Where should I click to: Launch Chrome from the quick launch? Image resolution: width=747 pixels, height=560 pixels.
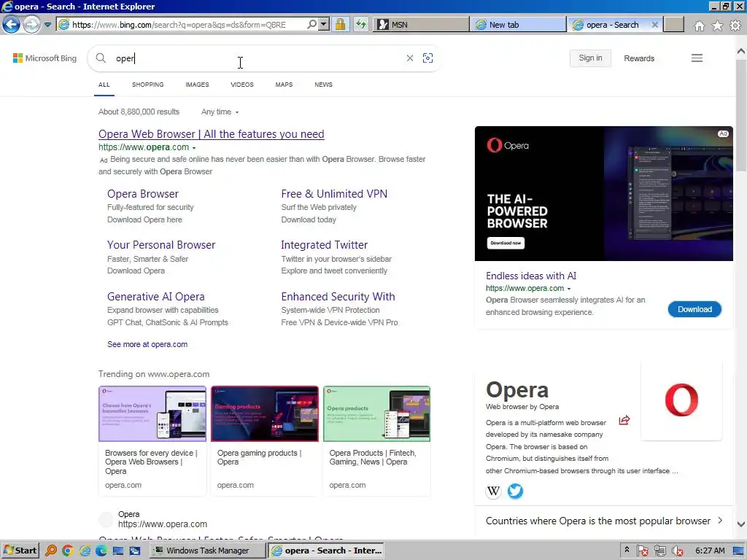(68, 551)
